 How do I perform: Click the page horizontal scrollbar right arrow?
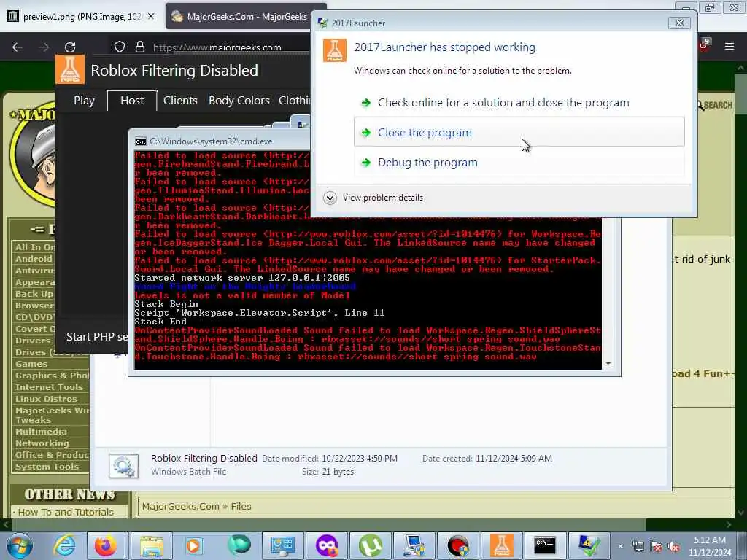pyautogui.click(x=729, y=524)
